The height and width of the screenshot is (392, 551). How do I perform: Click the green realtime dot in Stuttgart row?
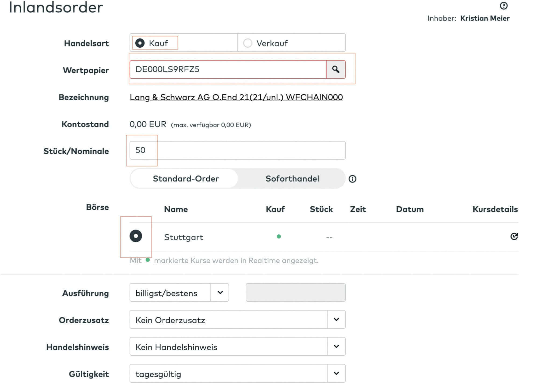pos(279,236)
